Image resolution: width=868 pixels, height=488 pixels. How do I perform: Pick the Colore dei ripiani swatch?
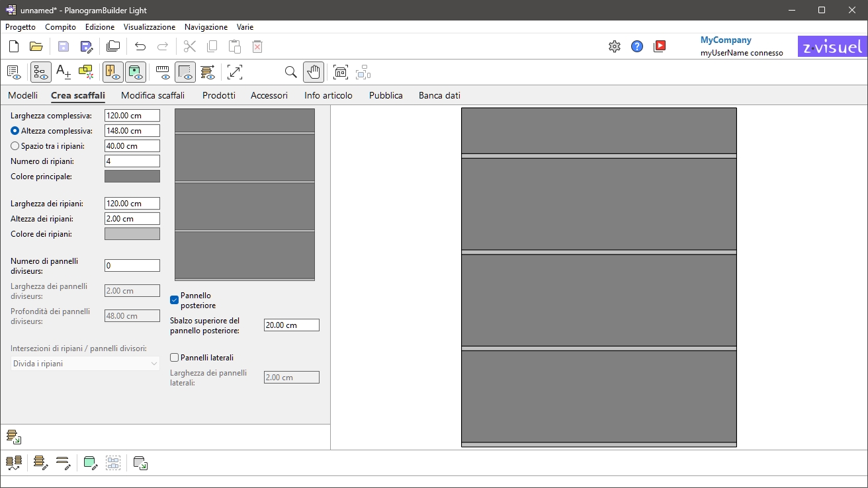click(x=132, y=234)
